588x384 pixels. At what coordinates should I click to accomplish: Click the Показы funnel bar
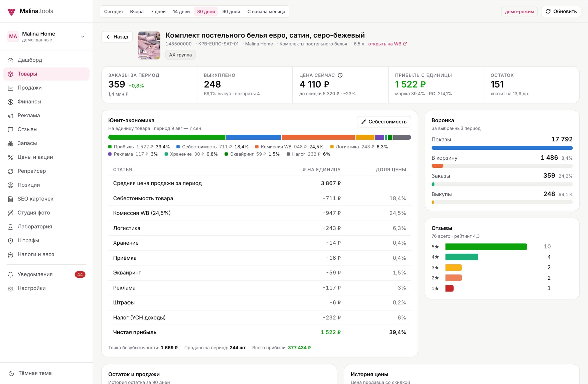(x=502, y=148)
